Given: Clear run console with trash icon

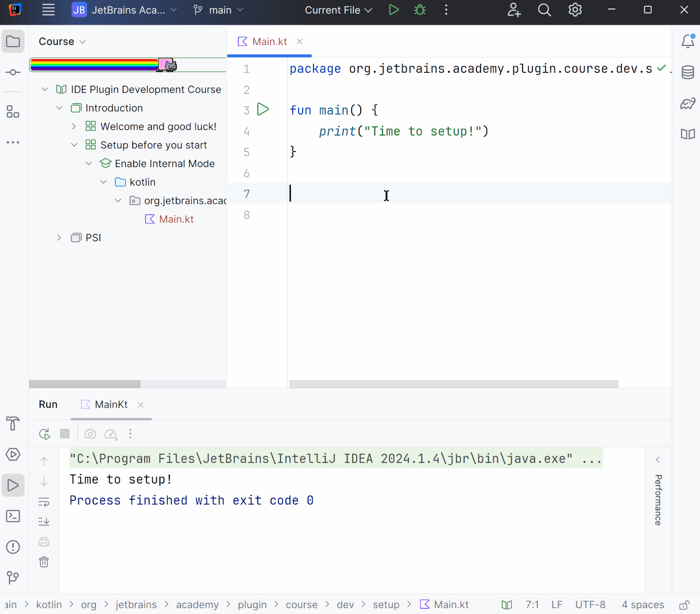Looking at the screenshot, I should click(44, 562).
